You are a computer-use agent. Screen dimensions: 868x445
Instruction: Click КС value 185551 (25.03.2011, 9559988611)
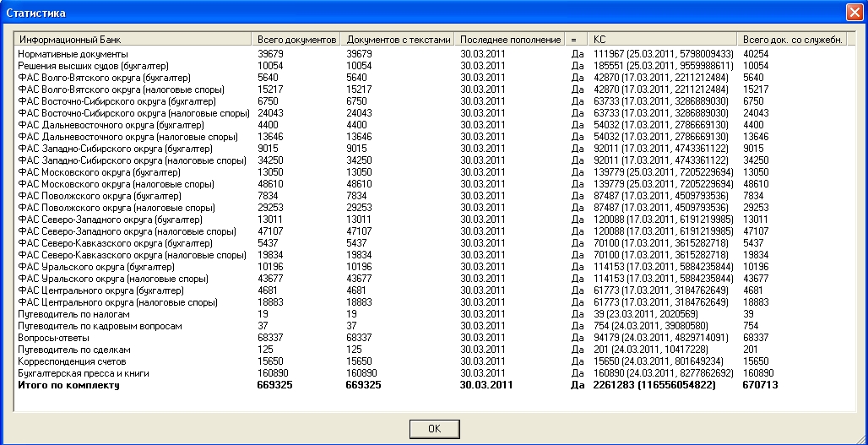(663, 66)
